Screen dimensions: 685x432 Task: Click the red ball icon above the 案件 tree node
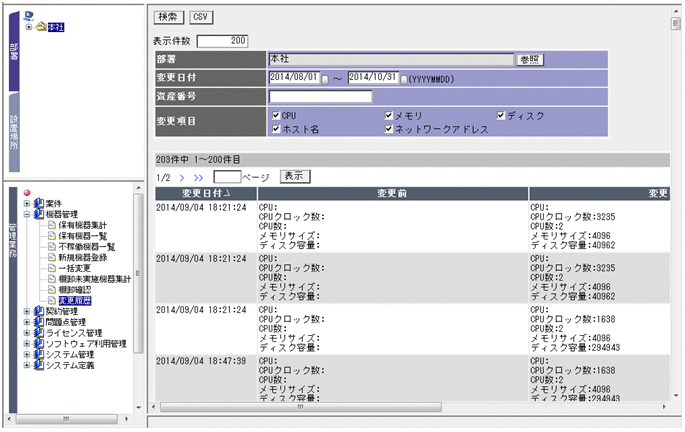point(27,193)
